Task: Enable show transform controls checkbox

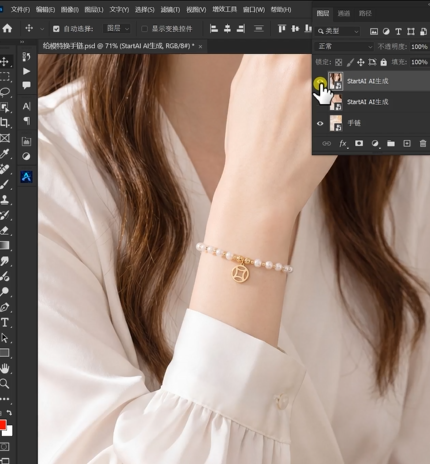Action: (x=144, y=29)
